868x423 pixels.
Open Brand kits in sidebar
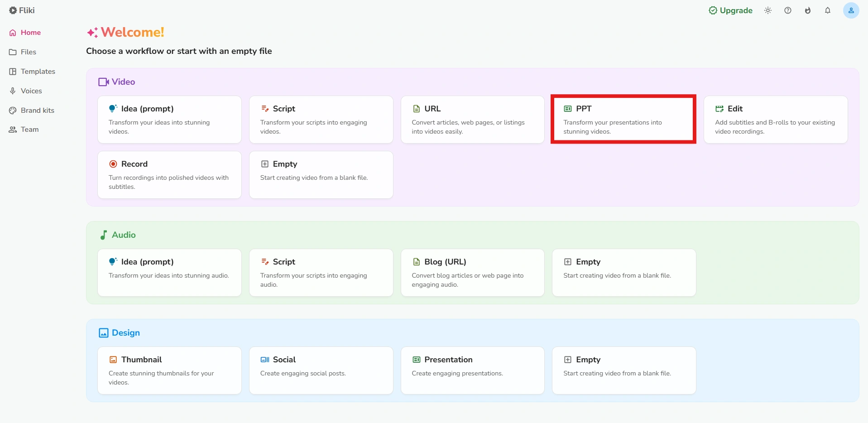32,111
